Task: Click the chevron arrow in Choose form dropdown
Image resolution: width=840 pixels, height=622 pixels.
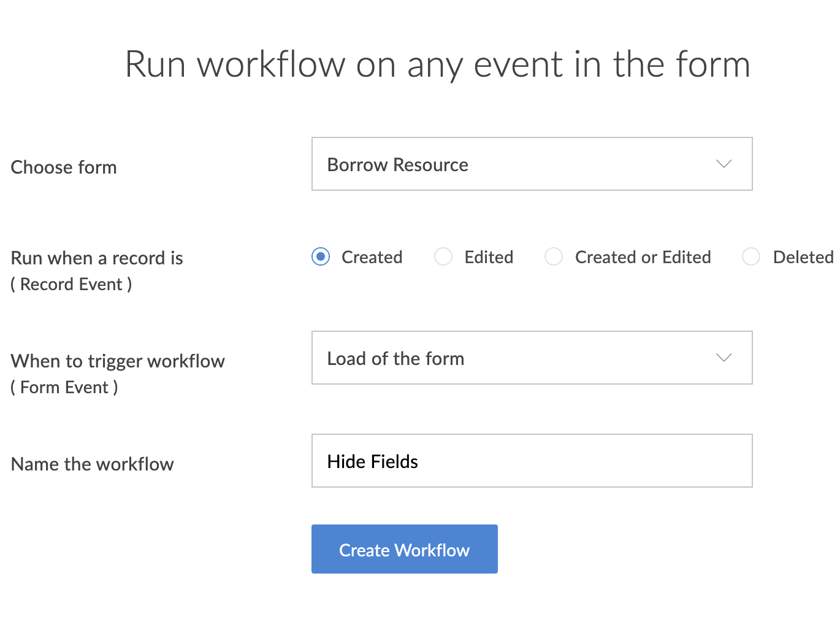Action: coord(724,164)
